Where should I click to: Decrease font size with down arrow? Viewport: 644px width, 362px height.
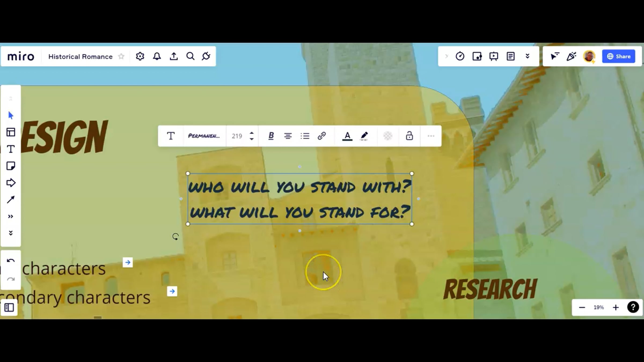pos(252,139)
